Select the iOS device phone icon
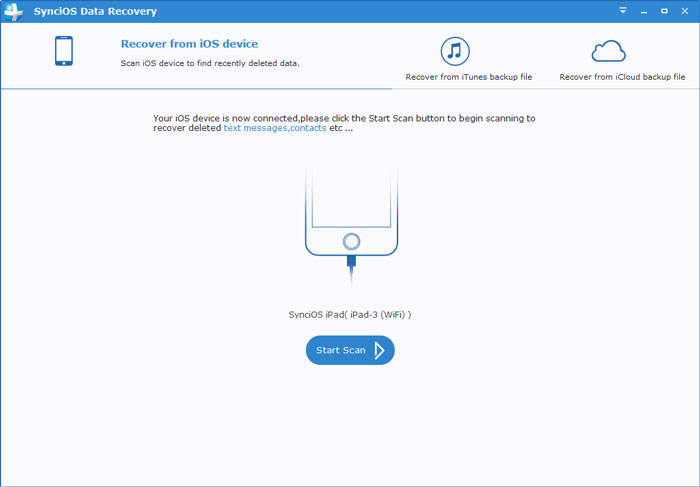The image size is (700, 487). [x=64, y=51]
